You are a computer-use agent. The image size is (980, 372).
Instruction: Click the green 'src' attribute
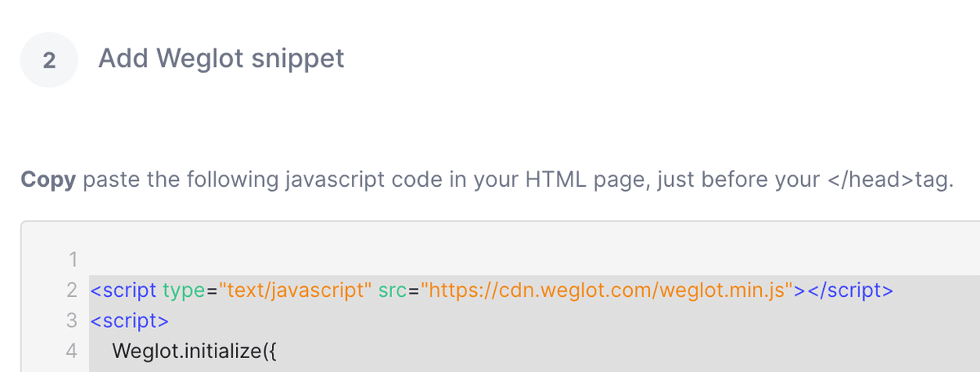pyautogui.click(x=394, y=290)
